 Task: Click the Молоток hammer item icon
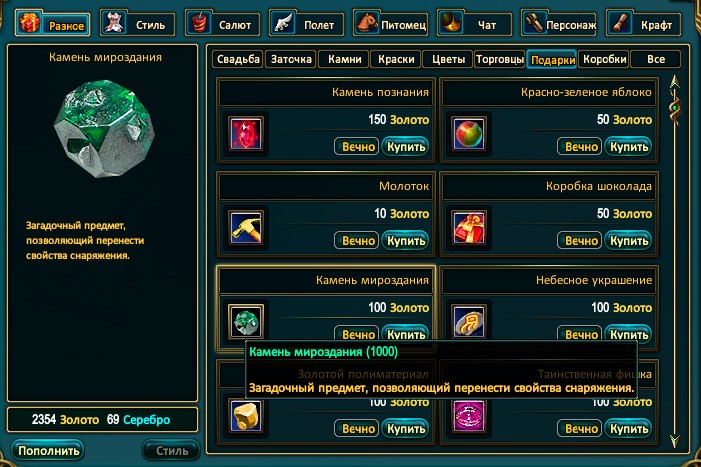coord(245,227)
